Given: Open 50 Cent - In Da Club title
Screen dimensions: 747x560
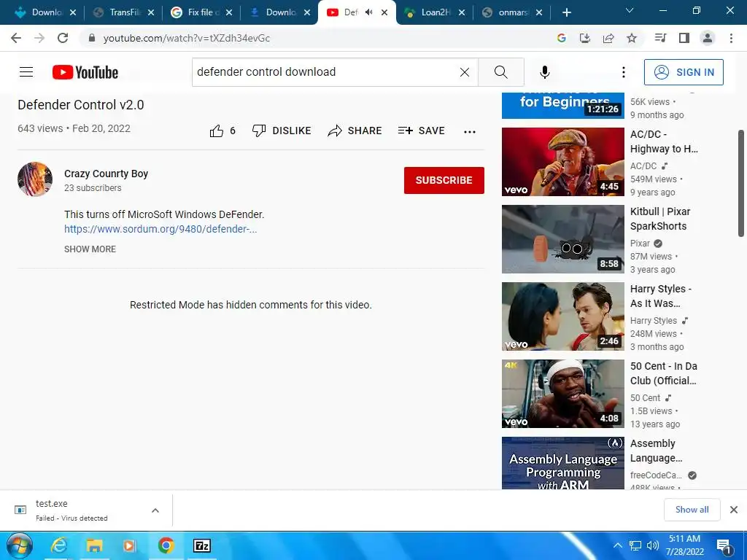Looking at the screenshot, I should 664,373.
